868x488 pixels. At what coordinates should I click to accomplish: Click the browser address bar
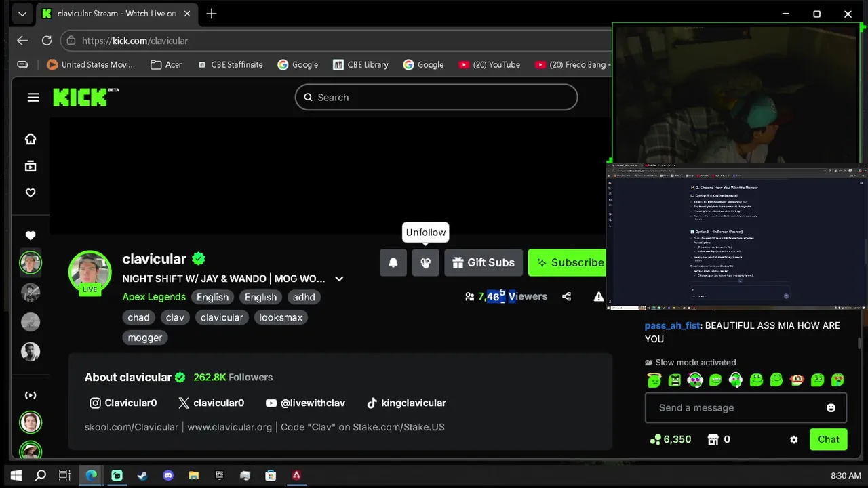tap(337, 41)
